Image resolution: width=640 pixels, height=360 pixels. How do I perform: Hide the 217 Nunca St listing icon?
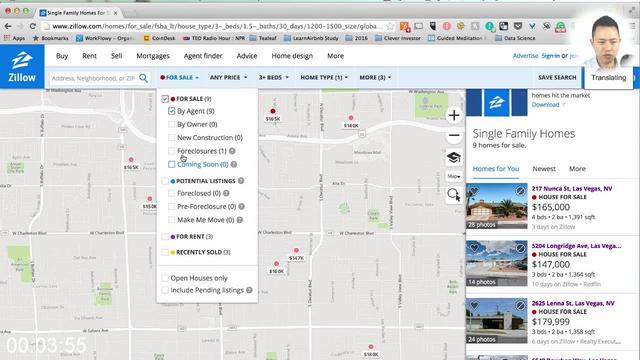[x=520, y=191]
